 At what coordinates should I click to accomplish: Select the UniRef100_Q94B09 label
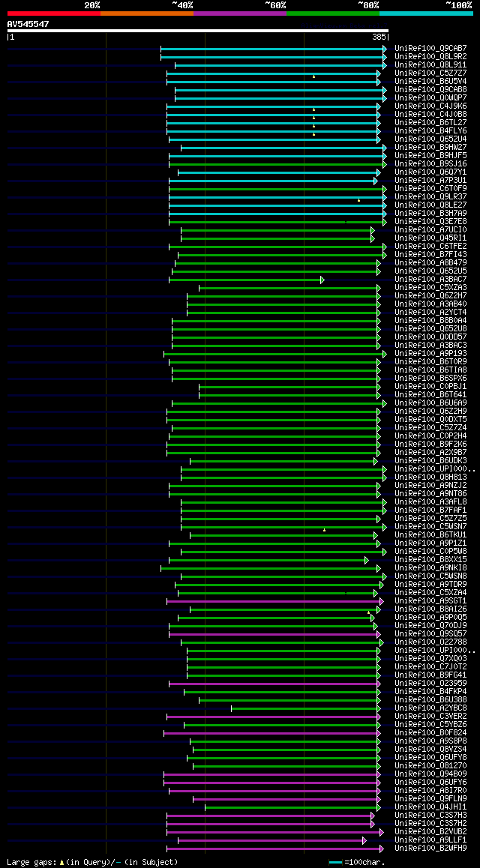pos(430,774)
